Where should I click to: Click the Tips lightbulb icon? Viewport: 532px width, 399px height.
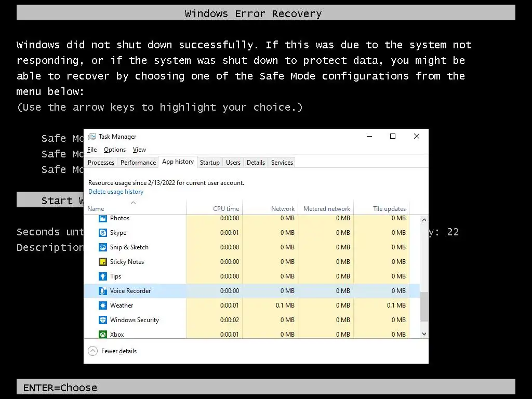point(102,276)
